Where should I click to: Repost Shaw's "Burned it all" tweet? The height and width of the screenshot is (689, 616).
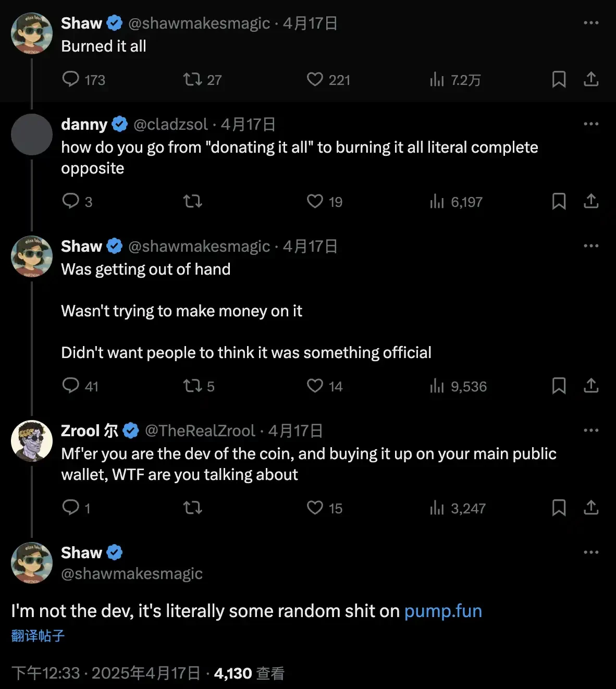[192, 79]
